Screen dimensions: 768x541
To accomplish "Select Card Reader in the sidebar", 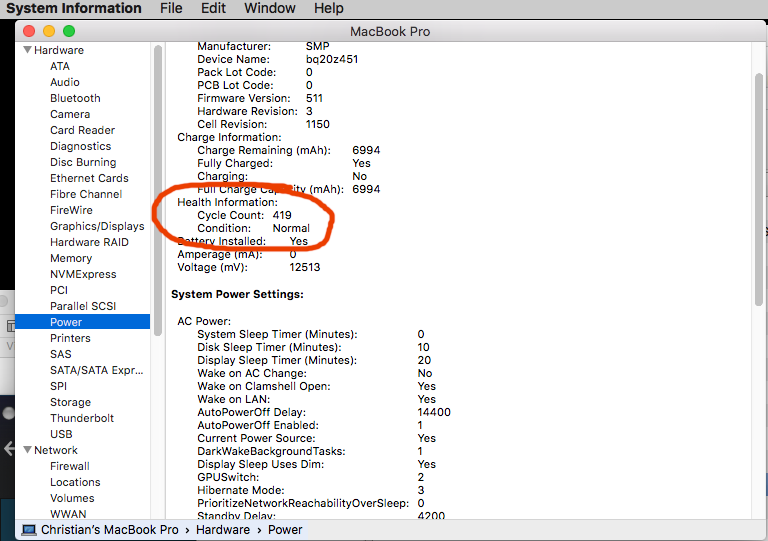I will pos(82,130).
